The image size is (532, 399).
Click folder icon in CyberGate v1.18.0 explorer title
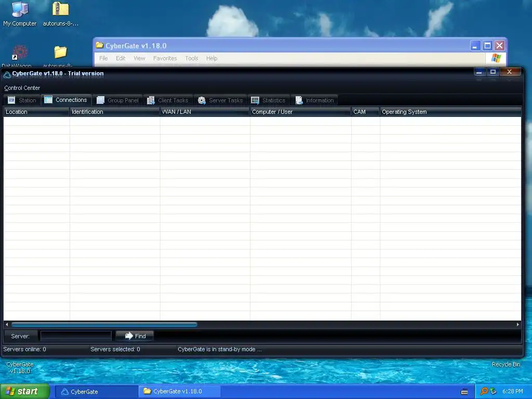pyautogui.click(x=99, y=45)
